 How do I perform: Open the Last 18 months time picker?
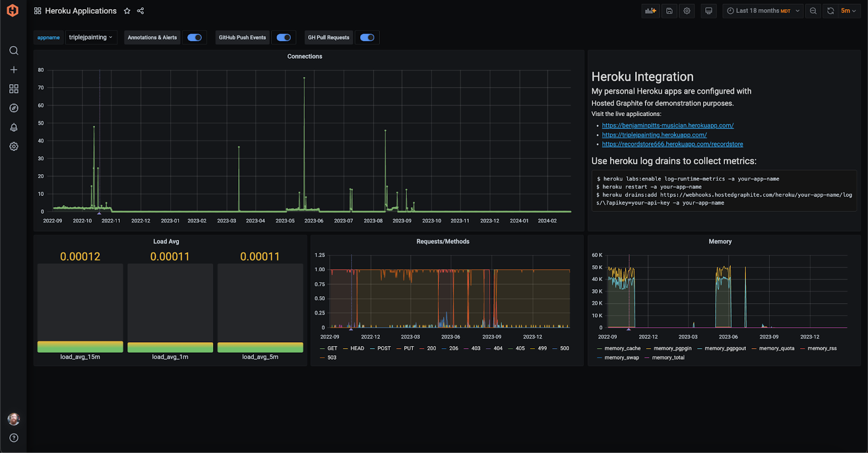(763, 11)
